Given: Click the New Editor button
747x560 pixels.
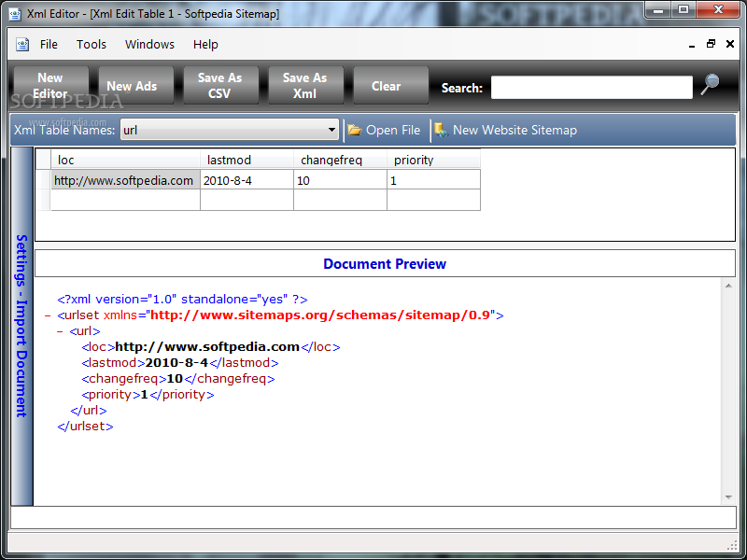Looking at the screenshot, I should tap(50, 85).
